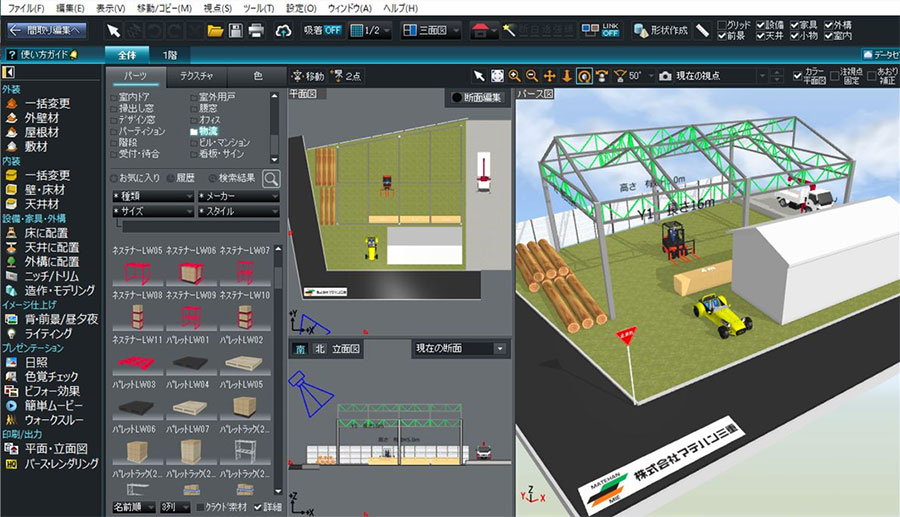Click the zoom in magnifier icon
900x517 pixels.
coord(514,76)
